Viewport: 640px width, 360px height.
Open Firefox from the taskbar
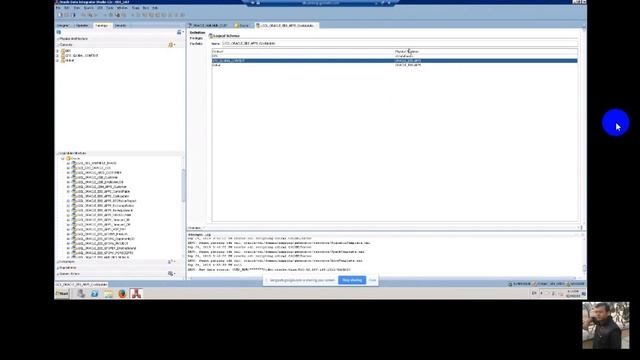coord(122,293)
